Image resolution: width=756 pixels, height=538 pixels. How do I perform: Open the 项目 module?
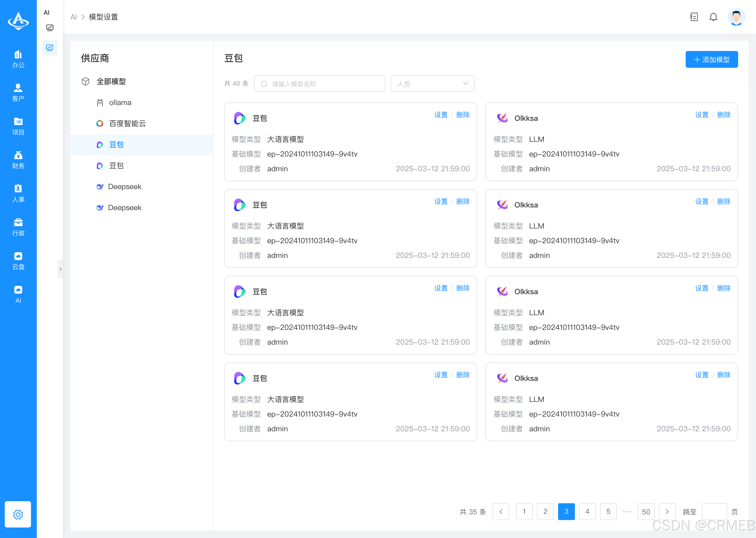(x=18, y=127)
